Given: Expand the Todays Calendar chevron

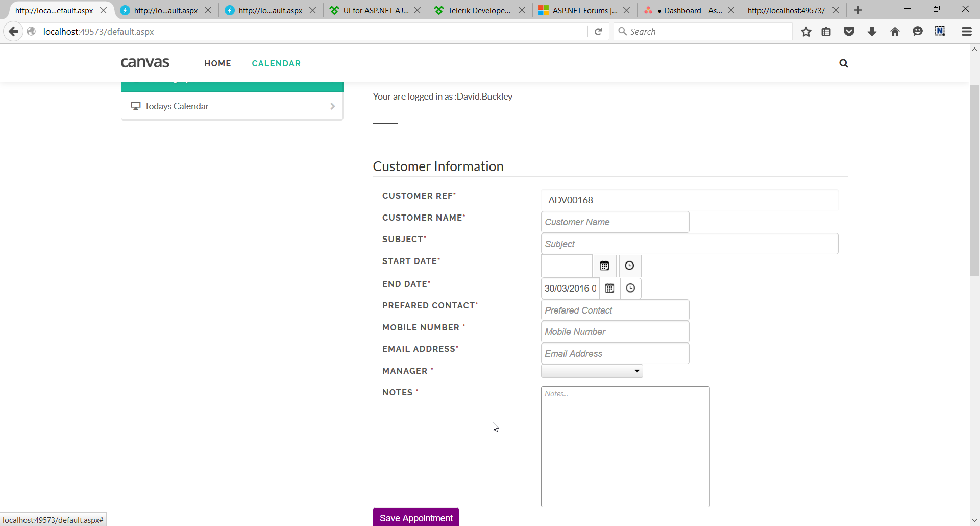Looking at the screenshot, I should pos(332,106).
